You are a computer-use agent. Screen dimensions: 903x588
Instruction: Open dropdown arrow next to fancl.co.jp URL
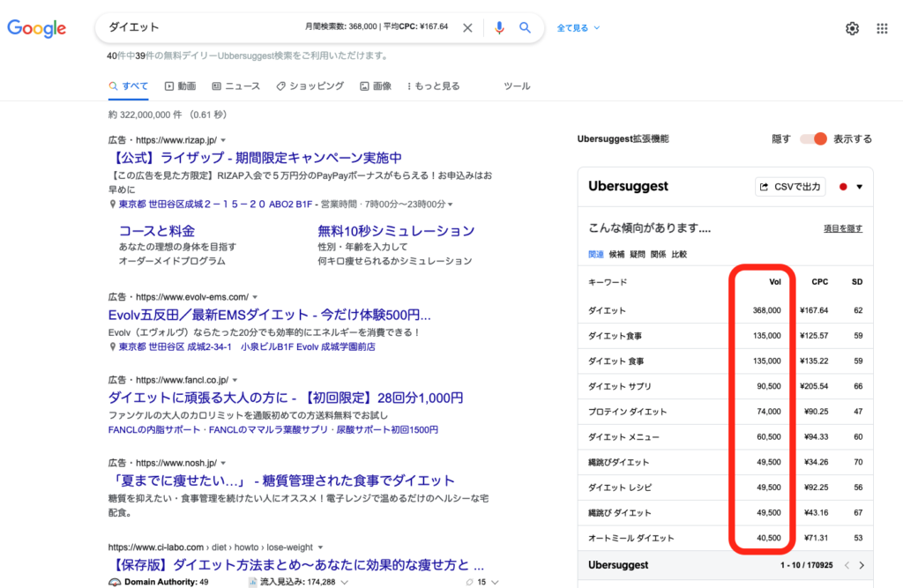click(235, 380)
